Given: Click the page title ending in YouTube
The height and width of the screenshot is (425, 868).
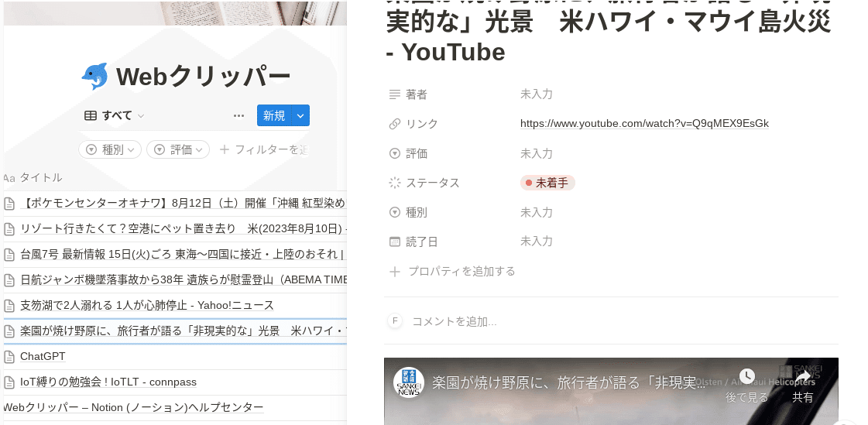Looking at the screenshot, I should click(609, 32).
